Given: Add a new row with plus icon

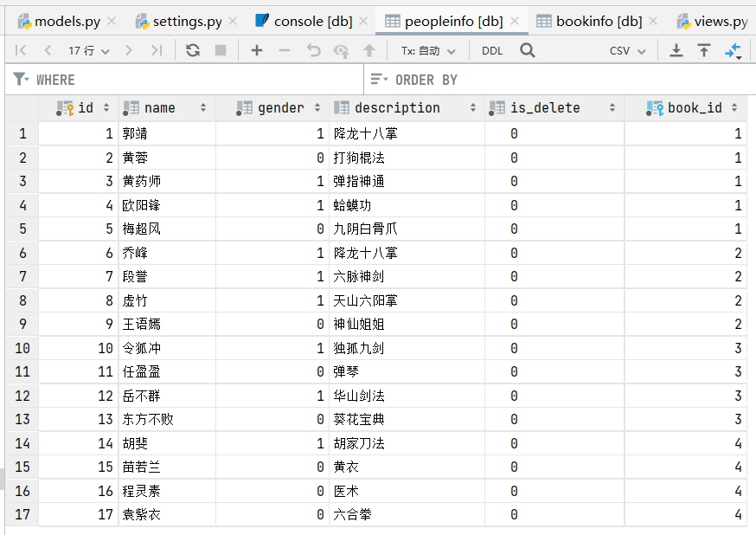Looking at the screenshot, I should click(257, 50).
